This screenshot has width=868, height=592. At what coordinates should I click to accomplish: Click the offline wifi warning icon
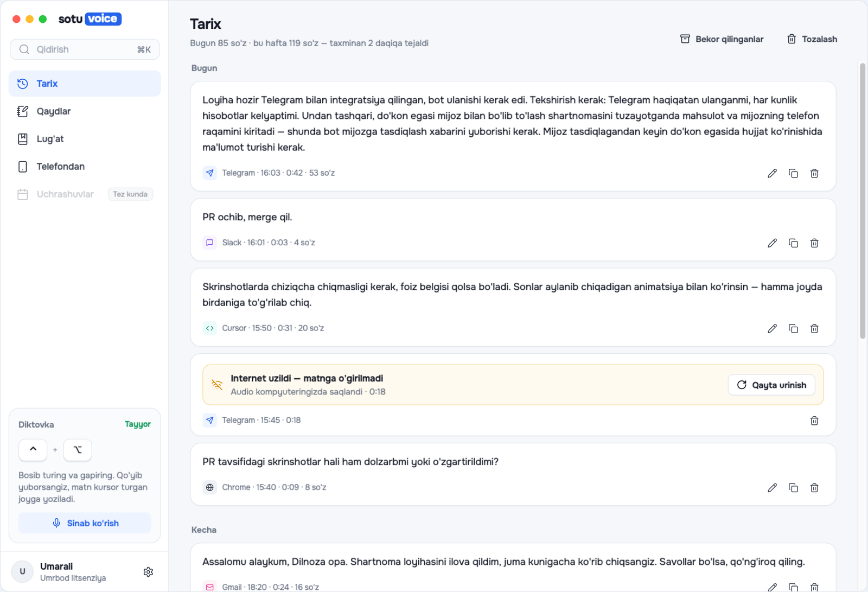[217, 385]
